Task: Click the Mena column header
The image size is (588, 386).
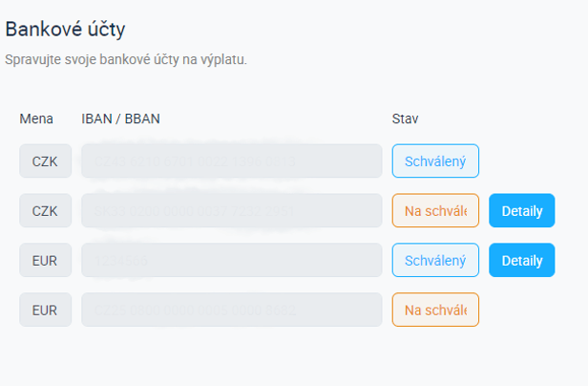Action: tap(36, 118)
